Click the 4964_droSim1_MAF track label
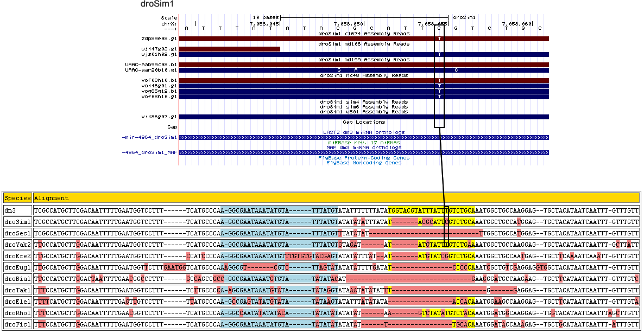644x333 pixels. pyautogui.click(x=150, y=153)
